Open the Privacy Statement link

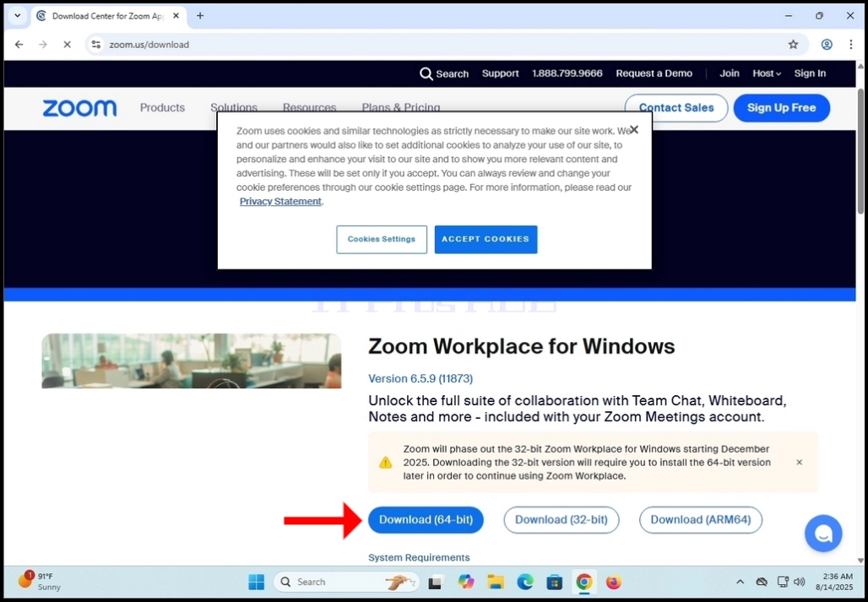point(280,202)
